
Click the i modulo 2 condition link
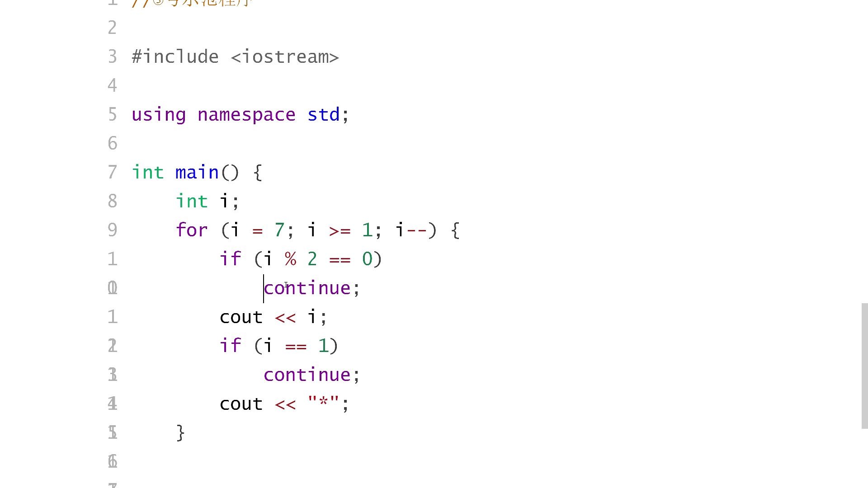click(301, 258)
